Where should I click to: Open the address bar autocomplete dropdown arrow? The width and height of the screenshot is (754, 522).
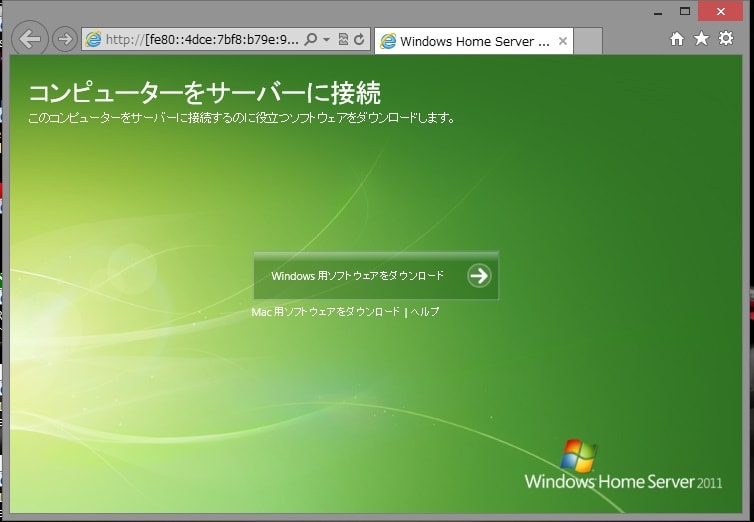(327, 39)
